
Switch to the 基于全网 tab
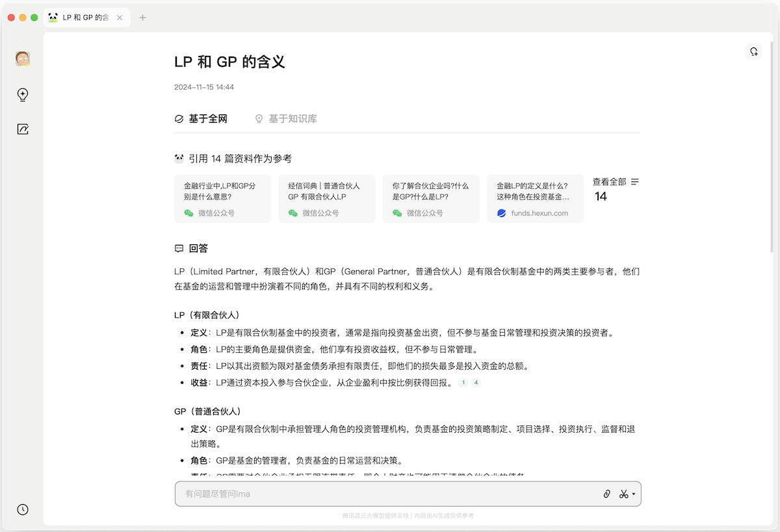(x=201, y=119)
